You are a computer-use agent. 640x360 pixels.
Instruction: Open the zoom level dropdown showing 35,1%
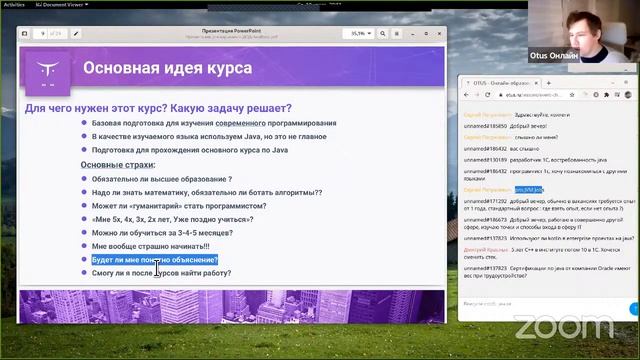pos(358,33)
